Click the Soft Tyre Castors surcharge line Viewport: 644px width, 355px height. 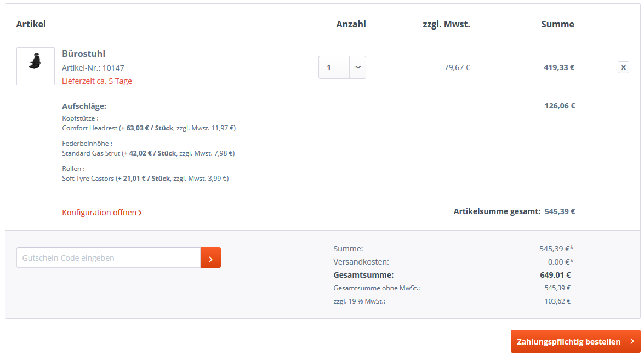pos(145,179)
